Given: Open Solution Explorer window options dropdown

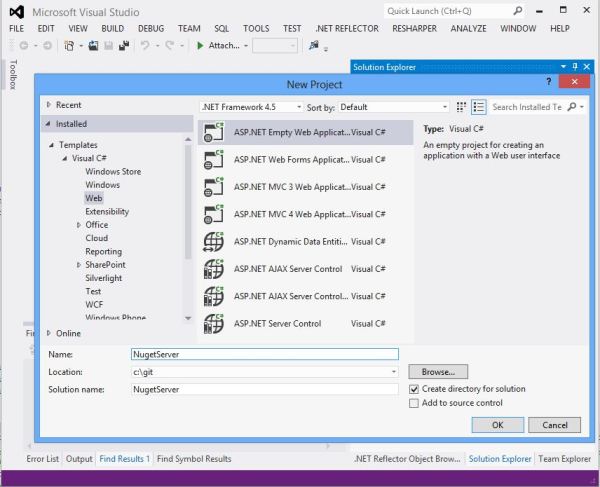Looking at the screenshot, I should (563, 67).
